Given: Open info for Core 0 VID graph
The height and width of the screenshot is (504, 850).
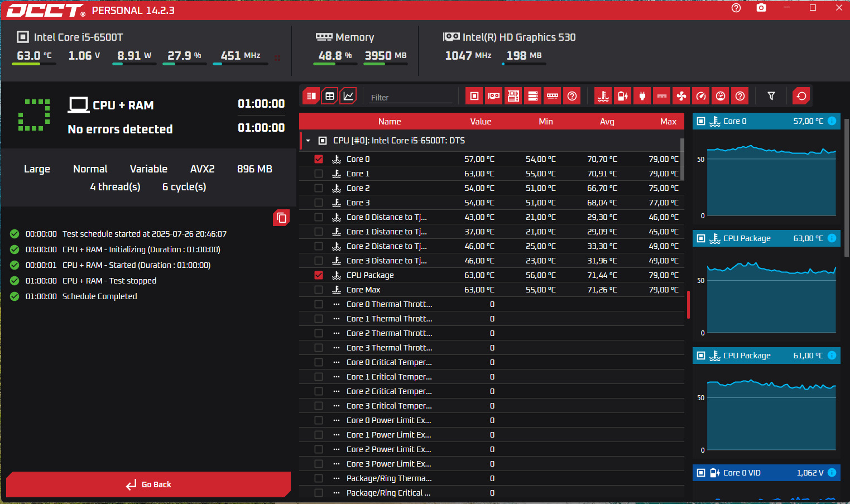Looking at the screenshot, I should point(832,473).
